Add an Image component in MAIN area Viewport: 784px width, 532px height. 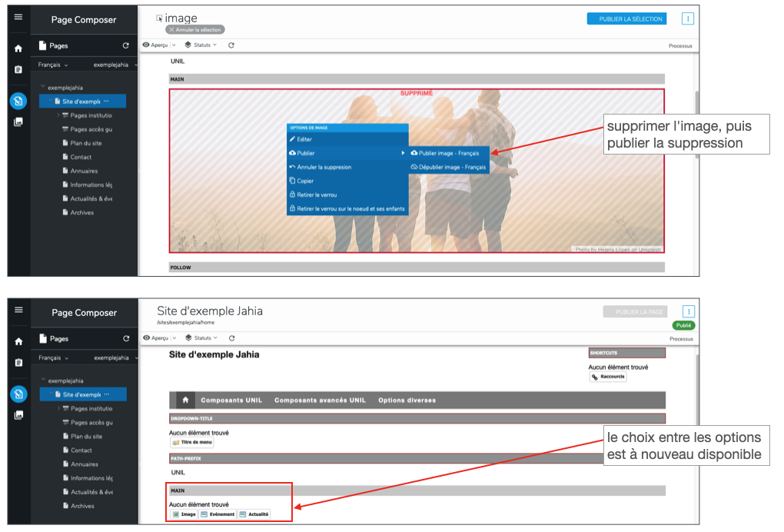point(184,514)
